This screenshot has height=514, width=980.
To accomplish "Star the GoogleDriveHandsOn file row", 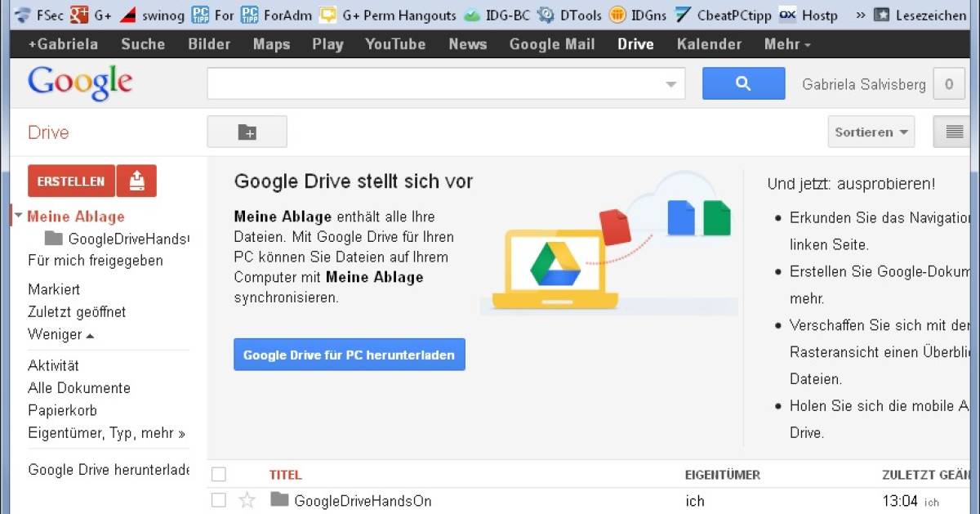I will (247, 501).
